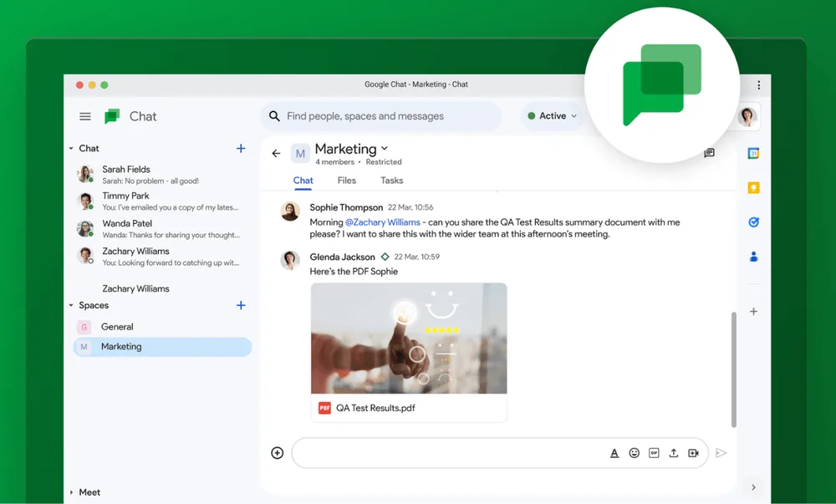This screenshot has height=504, width=836.
Task: Open Tasks side panel icon
Action: [x=753, y=222]
